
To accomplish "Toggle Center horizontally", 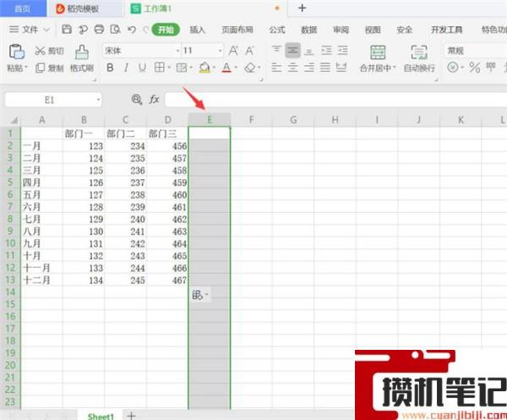I will tap(292, 68).
